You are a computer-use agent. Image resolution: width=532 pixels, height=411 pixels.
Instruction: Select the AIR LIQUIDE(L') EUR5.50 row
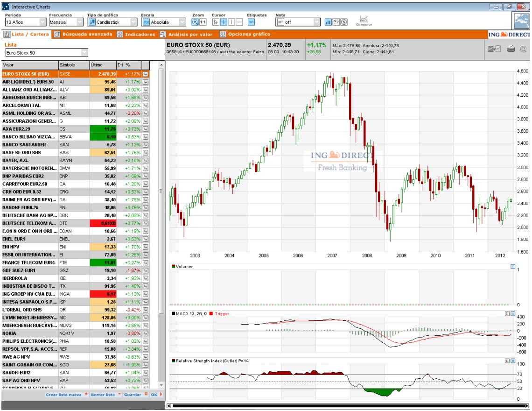(75, 82)
